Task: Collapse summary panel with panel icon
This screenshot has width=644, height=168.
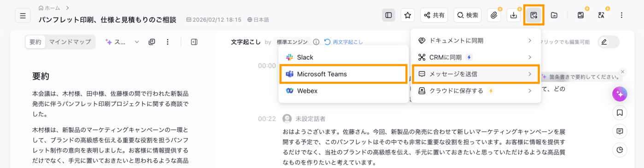Action: pos(194,42)
